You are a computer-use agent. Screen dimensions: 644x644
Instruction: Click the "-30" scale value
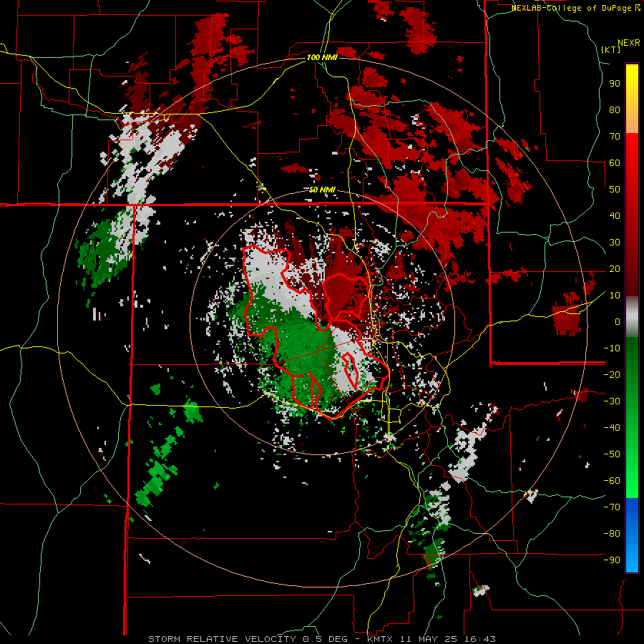pyautogui.click(x=612, y=401)
